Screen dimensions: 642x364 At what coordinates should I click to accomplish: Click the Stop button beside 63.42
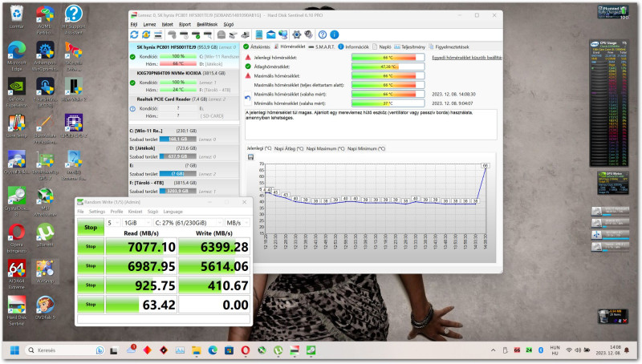pyautogui.click(x=91, y=305)
